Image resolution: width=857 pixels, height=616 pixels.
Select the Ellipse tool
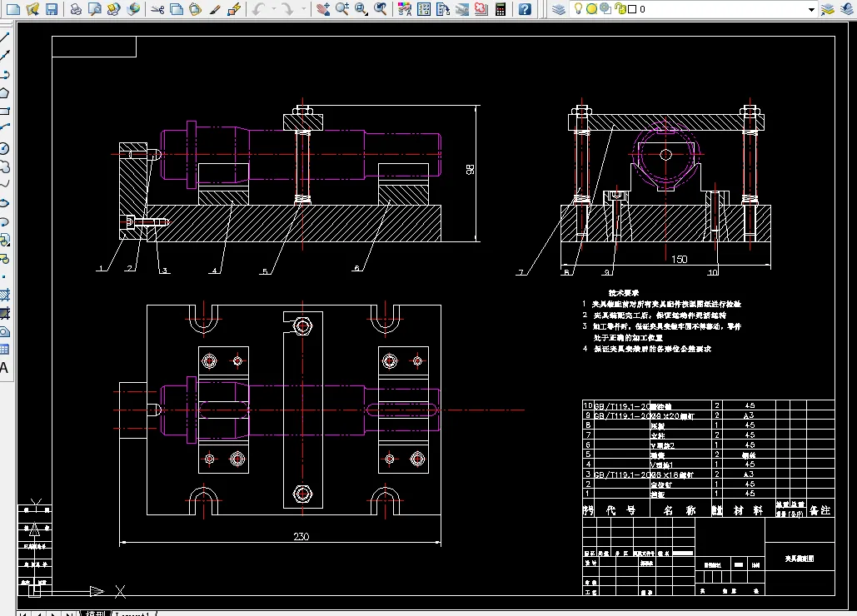4,203
